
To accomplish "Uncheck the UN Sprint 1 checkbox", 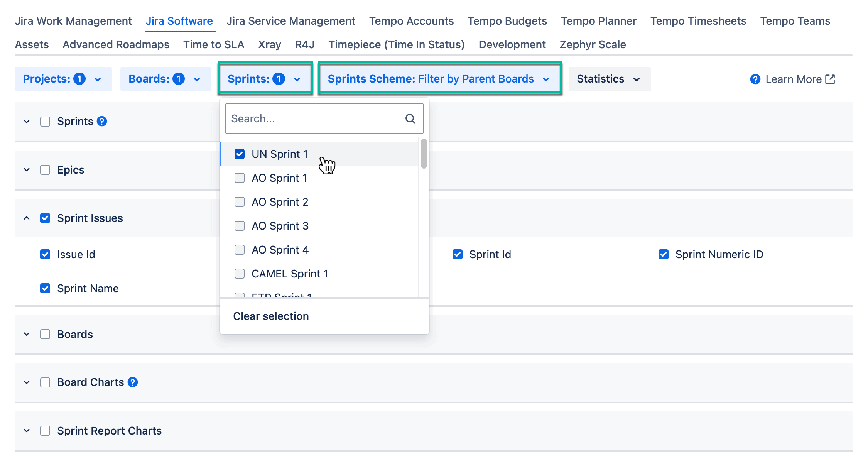I will pos(239,154).
